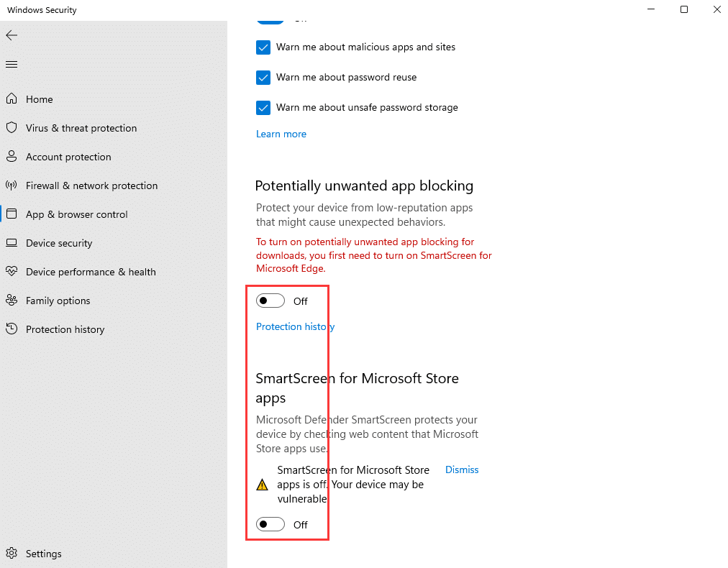Click the Learn more link
The width and height of the screenshot is (728, 568).
pyautogui.click(x=281, y=134)
